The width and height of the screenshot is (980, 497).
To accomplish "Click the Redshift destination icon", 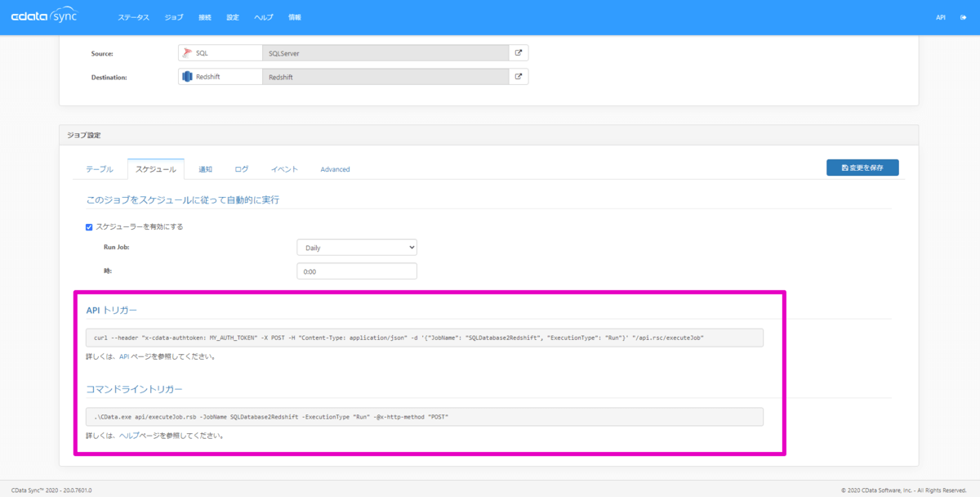I will (187, 77).
